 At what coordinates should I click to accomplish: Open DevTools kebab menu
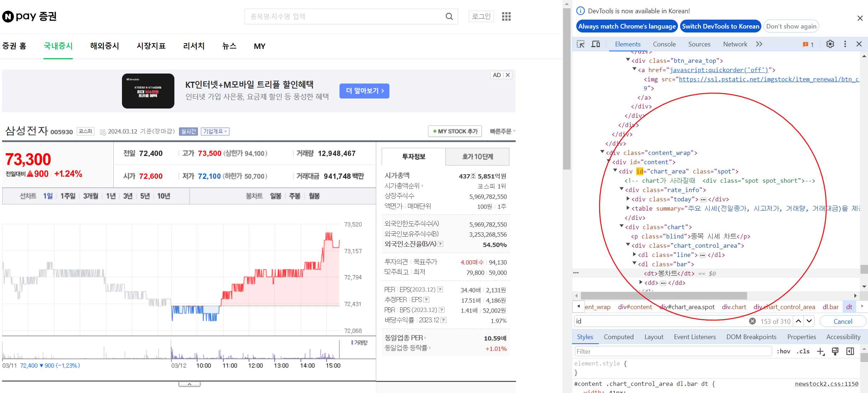point(845,44)
